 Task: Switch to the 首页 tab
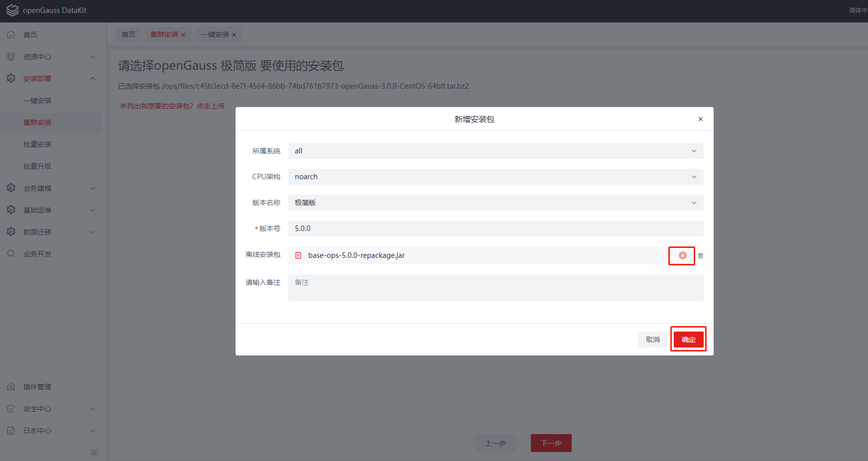(128, 34)
